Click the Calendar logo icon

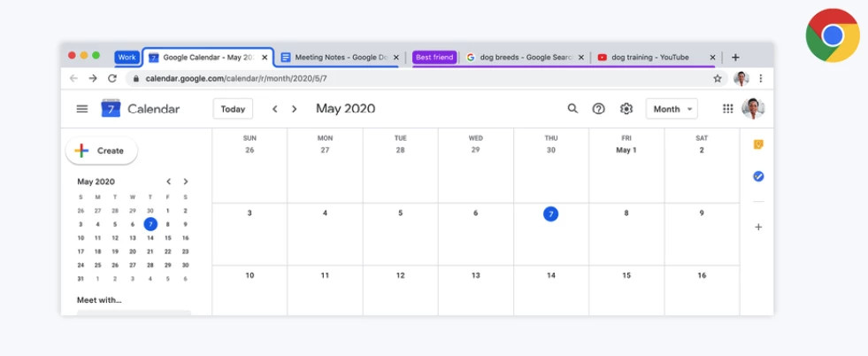[111, 109]
